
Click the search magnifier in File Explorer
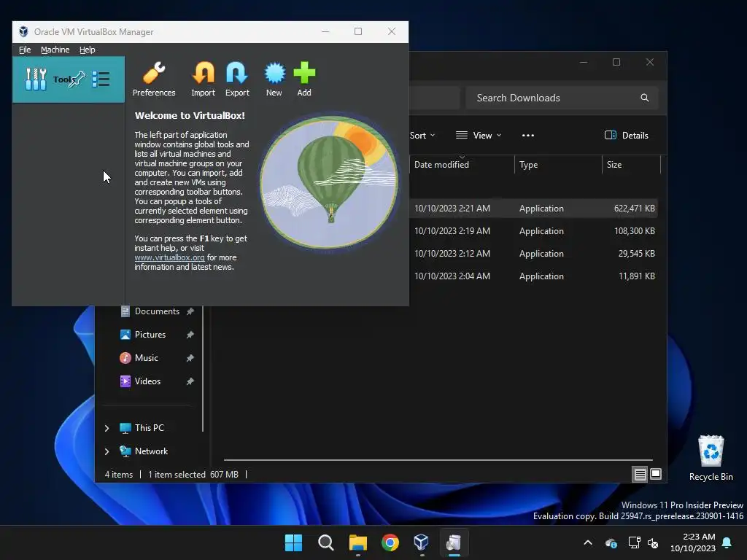(x=645, y=98)
